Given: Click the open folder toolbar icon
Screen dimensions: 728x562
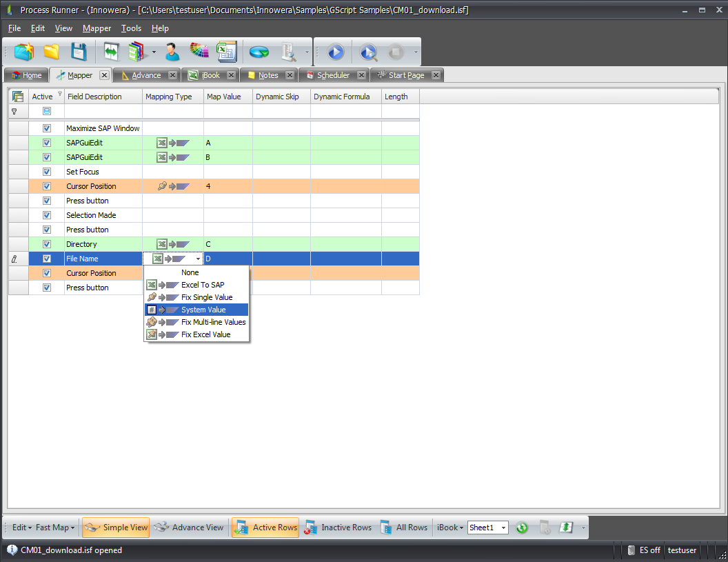Looking at the screenshot, I should point(52,52).
